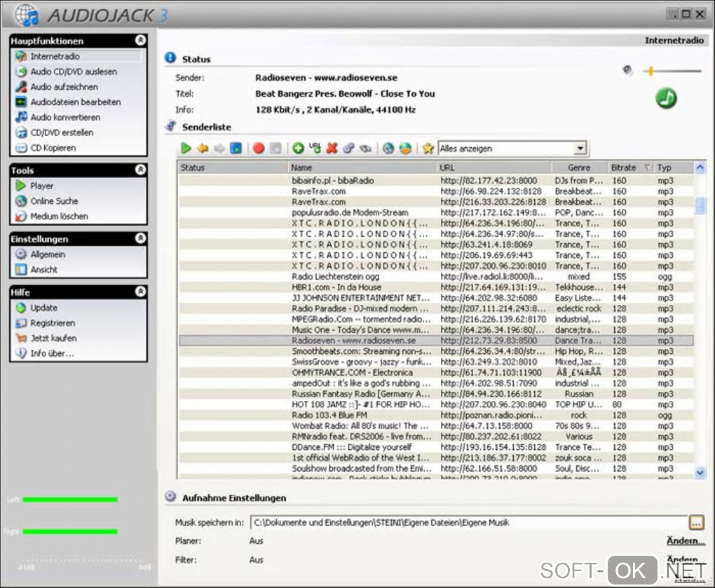Click the Senderliste header icon

point(171,126)
